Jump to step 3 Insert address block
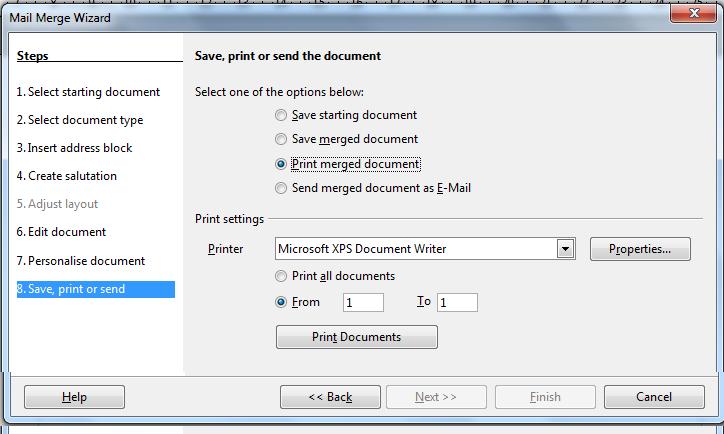Image resolution: width=724 pixels, height=434 pixels. pyautogui.click(x=74, y=148)
